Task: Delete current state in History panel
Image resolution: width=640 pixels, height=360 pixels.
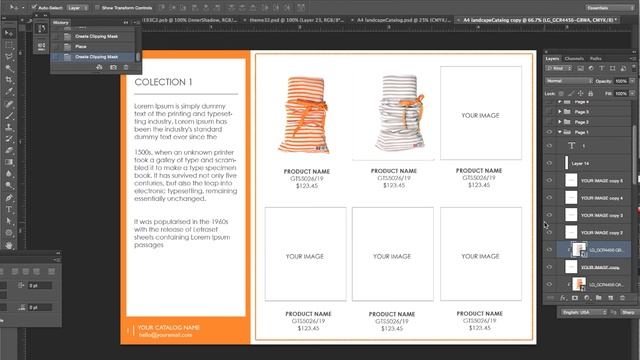Action: pyautogui.click(x=126, y=67)
